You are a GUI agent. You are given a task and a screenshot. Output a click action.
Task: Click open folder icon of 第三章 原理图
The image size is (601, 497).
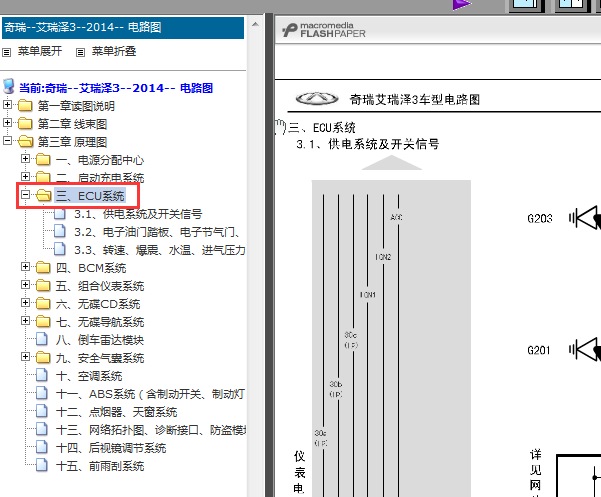25,141
